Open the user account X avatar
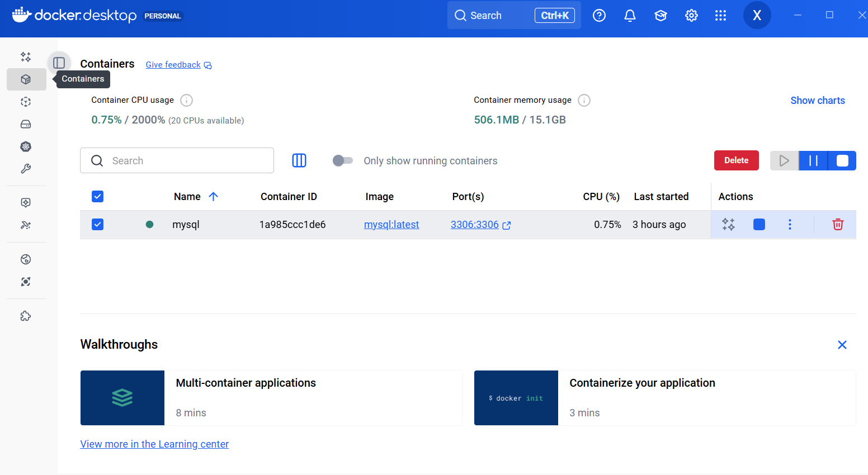This screenshot has width=868, height=475. (x=757, y=15)
